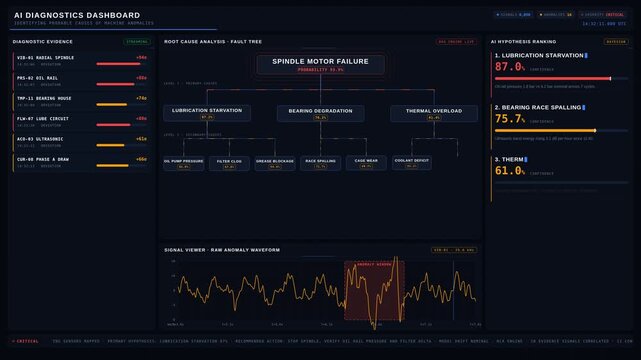The width and height of the screenshot is (641, 360).
Task: Click the Diagnostic Evidence panel heading
Action: coord(43,42)
